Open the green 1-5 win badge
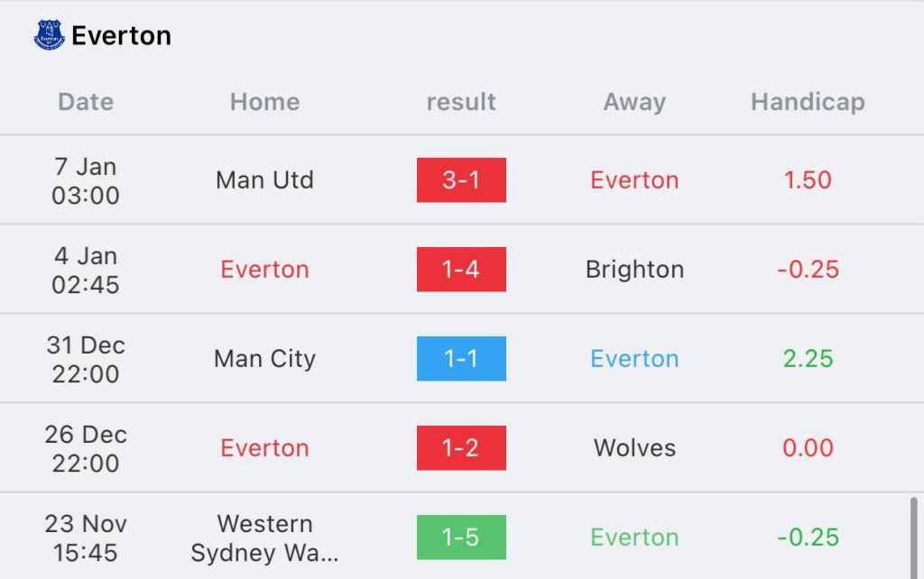Image resolution: width=924 pixels, height=579 pixels. click(461, 538)
